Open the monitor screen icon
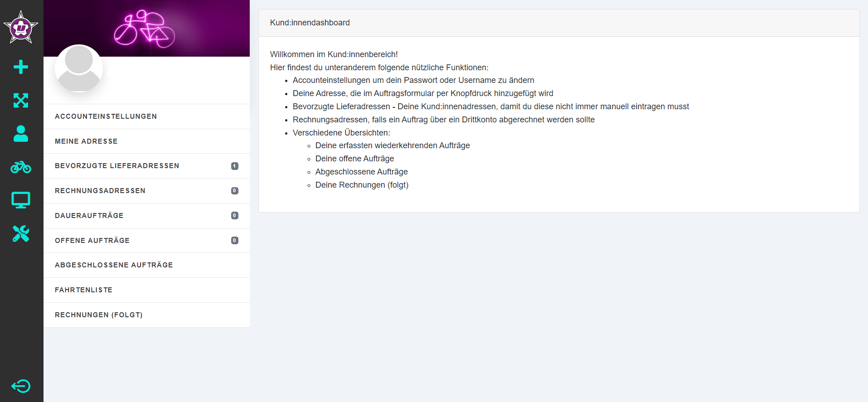 pyautogui.click(x=21, y=200)
